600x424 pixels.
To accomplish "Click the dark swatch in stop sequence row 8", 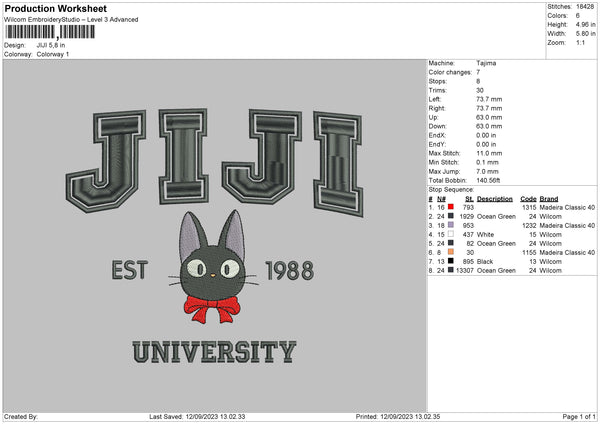I will 451,270.
